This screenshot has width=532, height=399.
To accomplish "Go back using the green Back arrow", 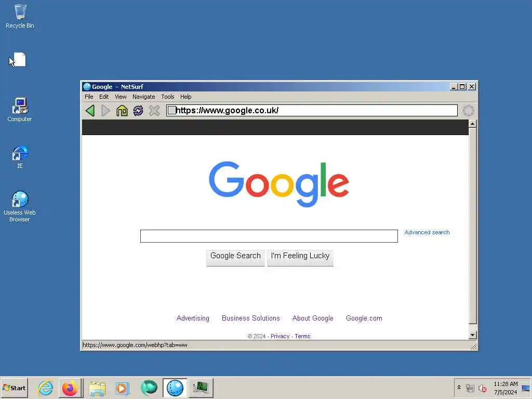I will click(x=90, y=111).
